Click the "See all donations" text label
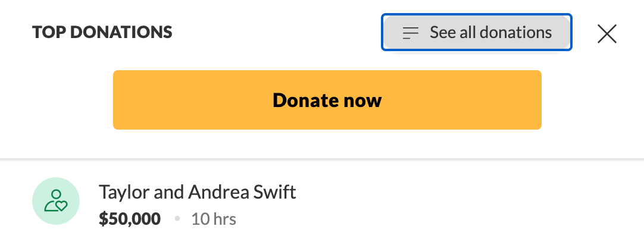Viewport: 644px width, 245px height. point(490,33)
